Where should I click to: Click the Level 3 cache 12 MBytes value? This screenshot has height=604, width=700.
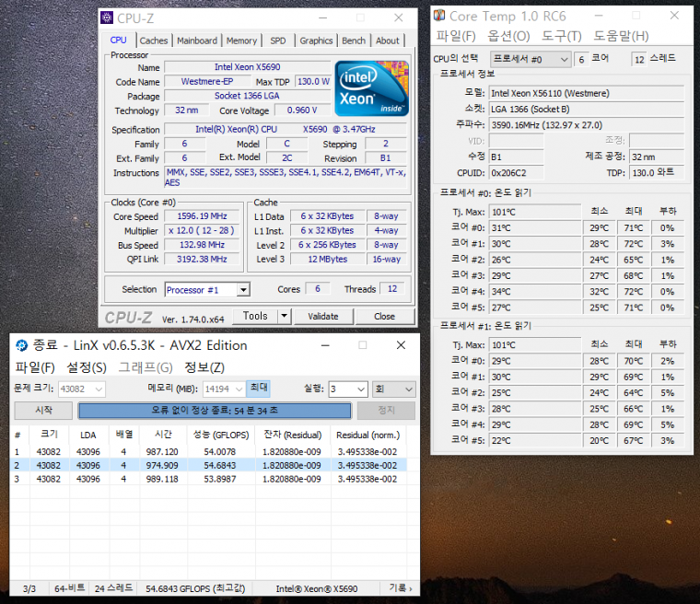[328, 259]
